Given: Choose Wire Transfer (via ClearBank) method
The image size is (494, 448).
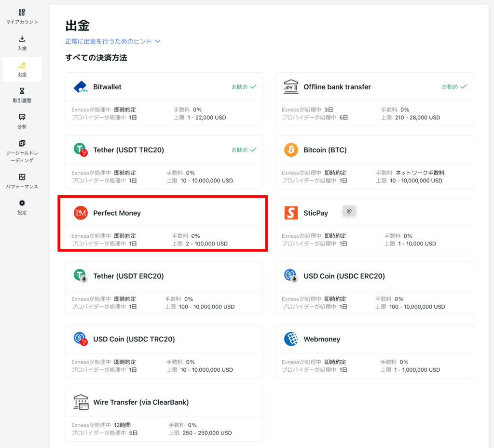Looking at the screenshot, I should pos(164,415).
